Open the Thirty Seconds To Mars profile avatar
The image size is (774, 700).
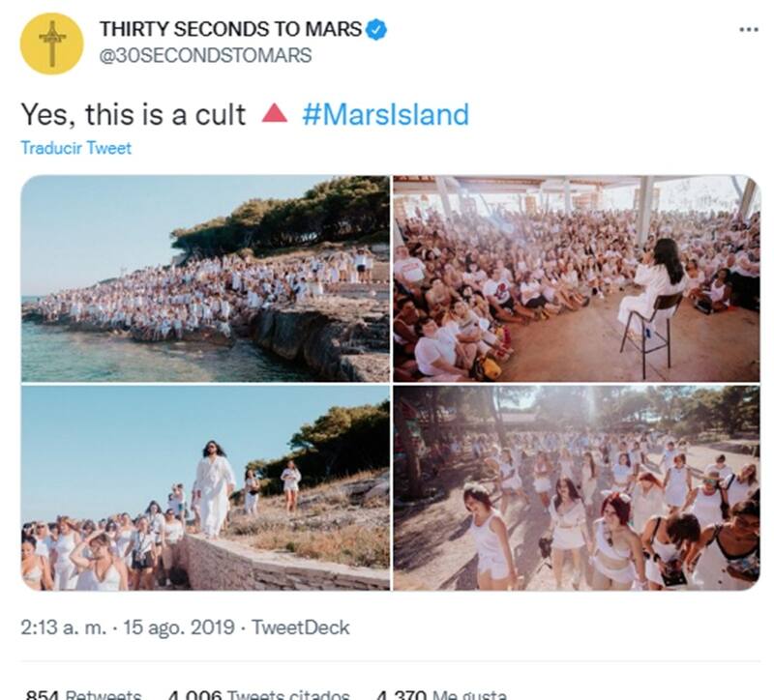pos(51,44)
